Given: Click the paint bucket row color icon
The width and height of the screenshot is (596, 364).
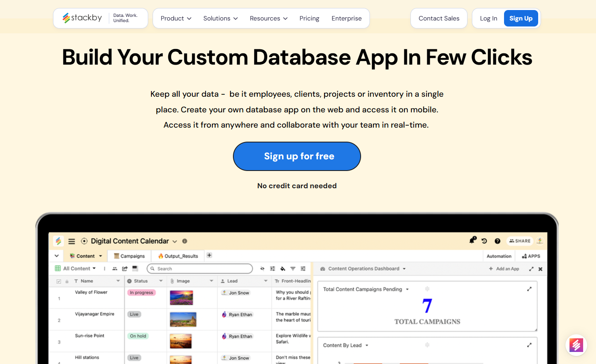Looking at the screenshot, I should pos(283,268).
